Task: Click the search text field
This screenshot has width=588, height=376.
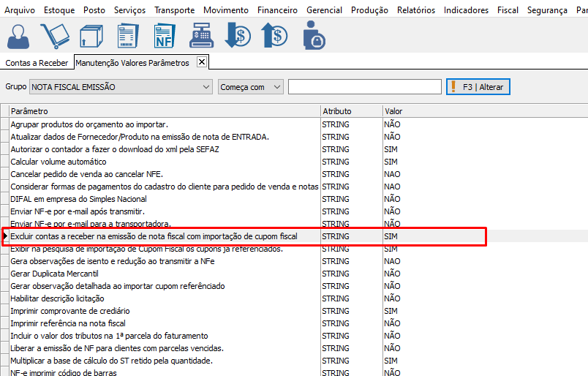Action: click(x=364, y=87)
